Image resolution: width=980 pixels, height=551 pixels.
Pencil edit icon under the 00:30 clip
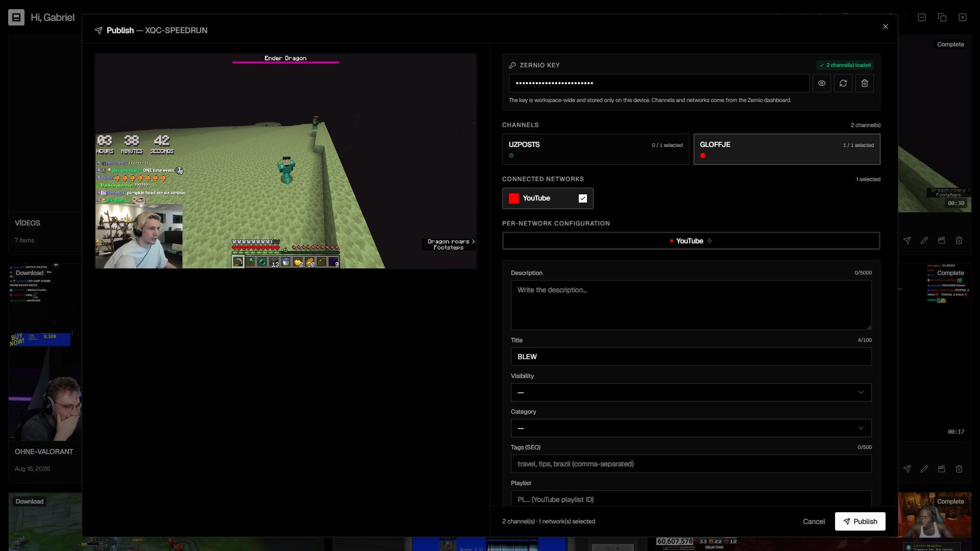(924, 240)
